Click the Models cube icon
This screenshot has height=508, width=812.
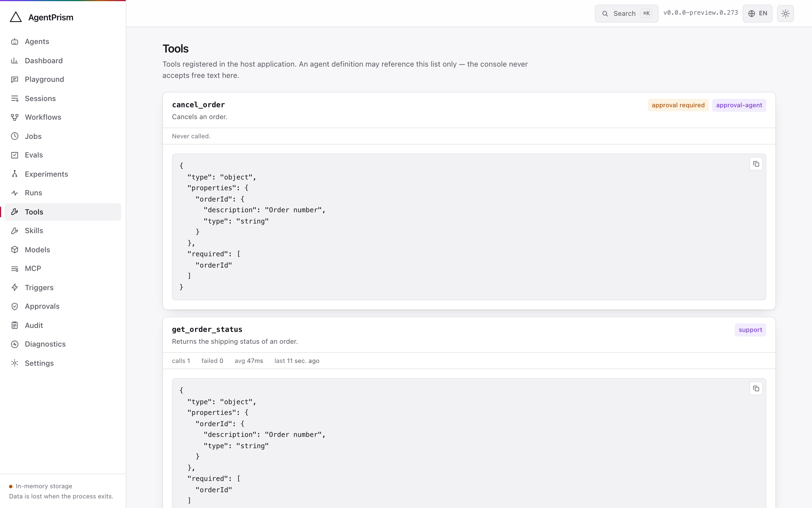point(14,250)
